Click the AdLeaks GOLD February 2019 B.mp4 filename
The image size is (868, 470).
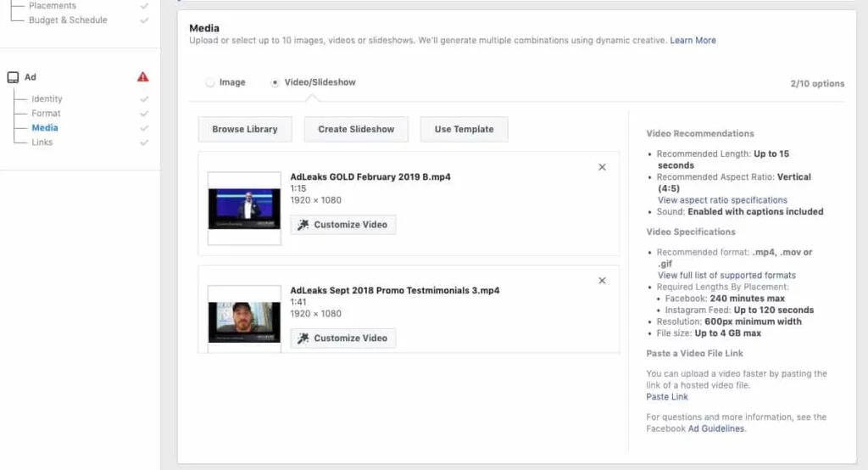coord(370,176)
